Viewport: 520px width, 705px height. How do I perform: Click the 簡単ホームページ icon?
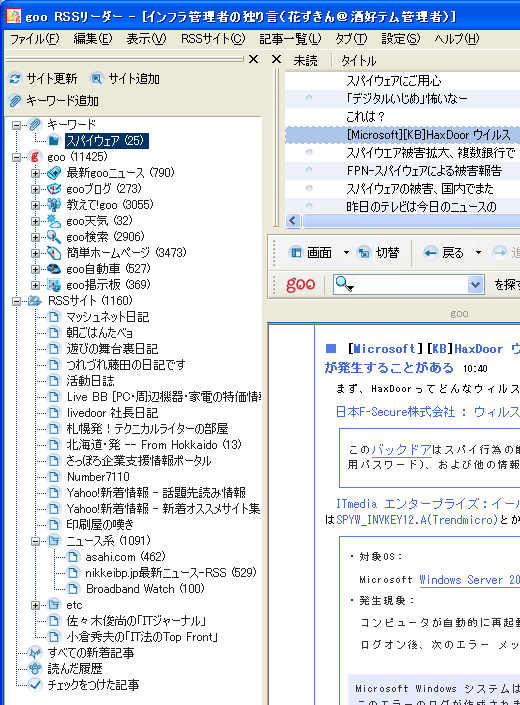54,253
